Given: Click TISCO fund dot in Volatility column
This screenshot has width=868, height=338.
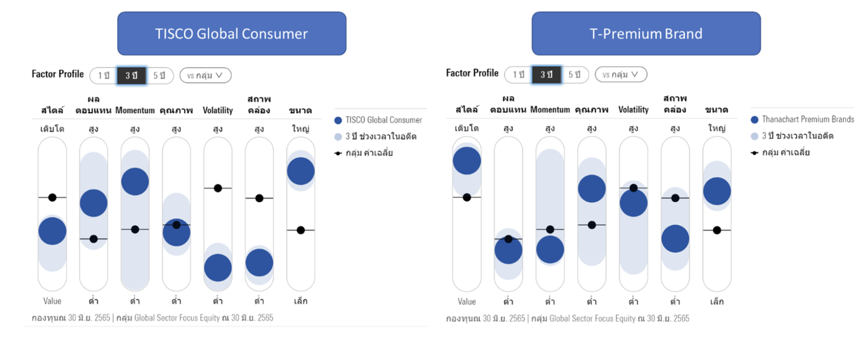Looking at the screenshot, I should tap(218, 268).
